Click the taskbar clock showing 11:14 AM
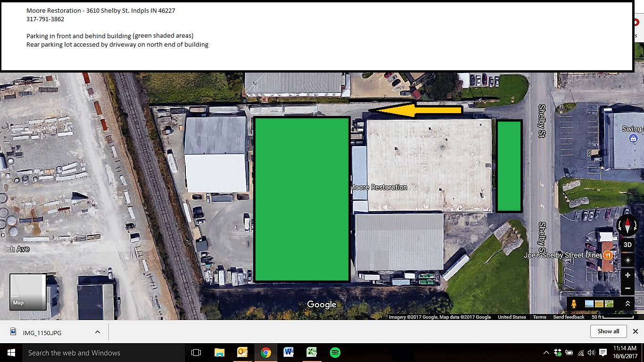Screen dimensions: 644x362 [x=625, y=353]
